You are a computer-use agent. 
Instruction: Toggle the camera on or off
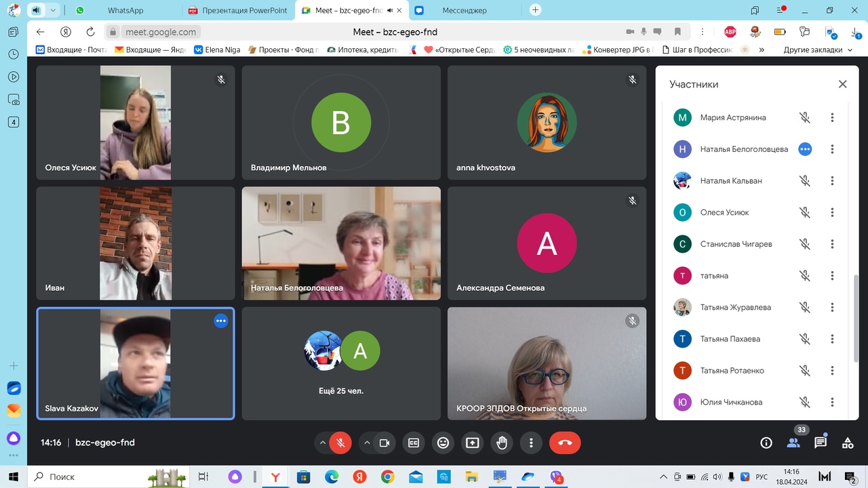[384, 443]
